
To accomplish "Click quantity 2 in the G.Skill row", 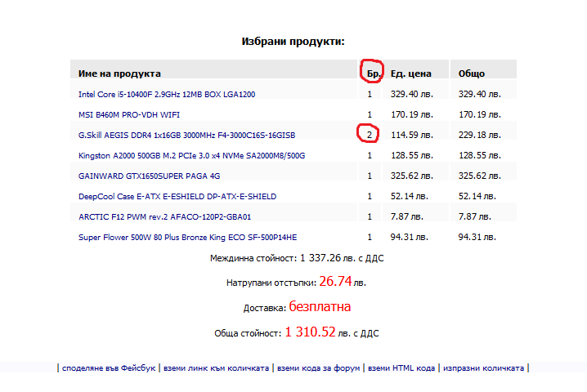I will tap(369, 135).
